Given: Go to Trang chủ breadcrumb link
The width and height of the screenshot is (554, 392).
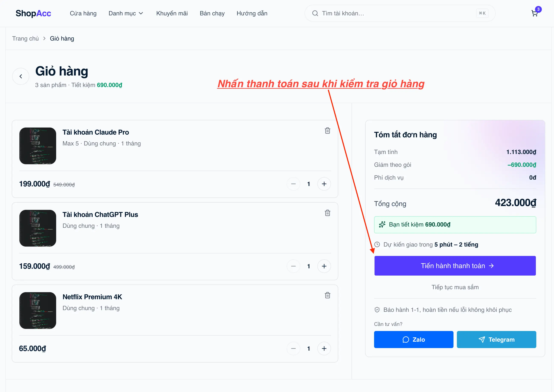Looking at the screenshot, I should click(25, 39).
